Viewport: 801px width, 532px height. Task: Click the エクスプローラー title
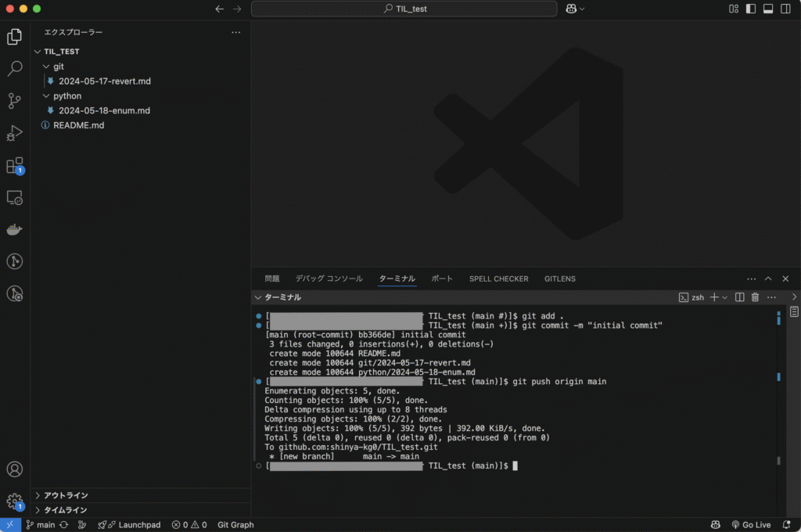(73, 32)
